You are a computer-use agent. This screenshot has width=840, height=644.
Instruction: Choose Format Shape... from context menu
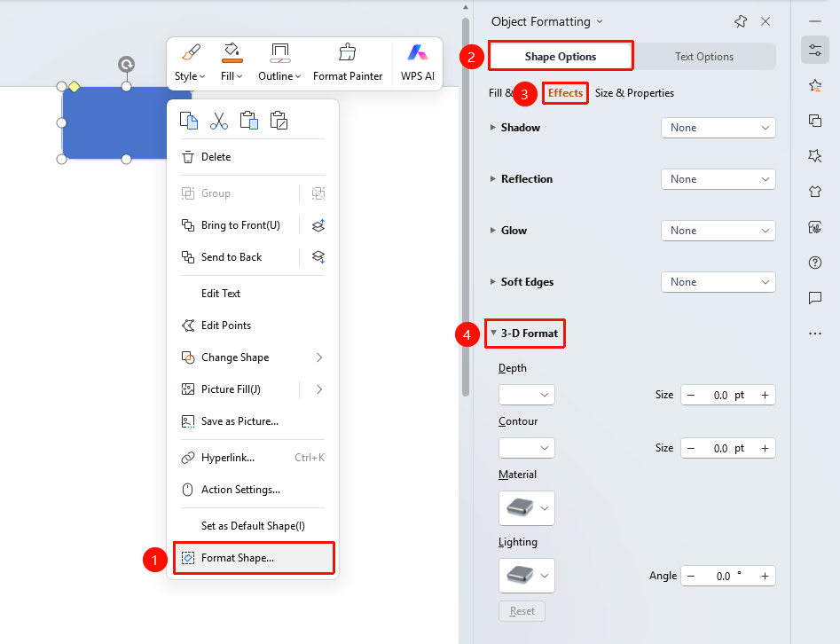(x=254, y=558)
